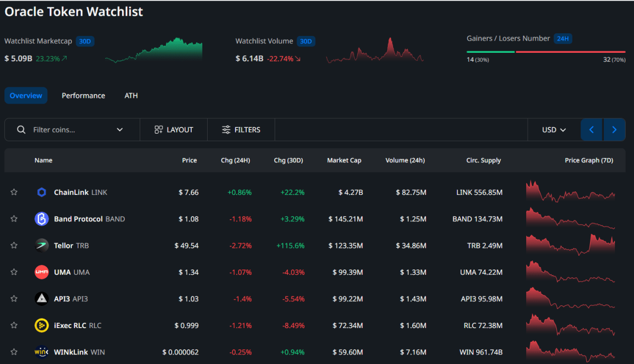634x364 pixels.
Task: Star the UMA row
Action: pyautogui.click(x=14, y=272)
